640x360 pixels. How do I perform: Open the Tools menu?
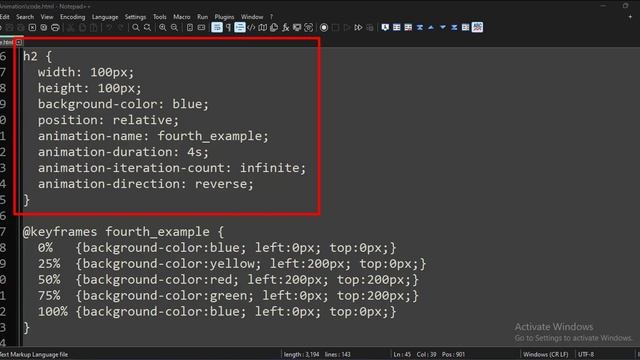[160, 17]
